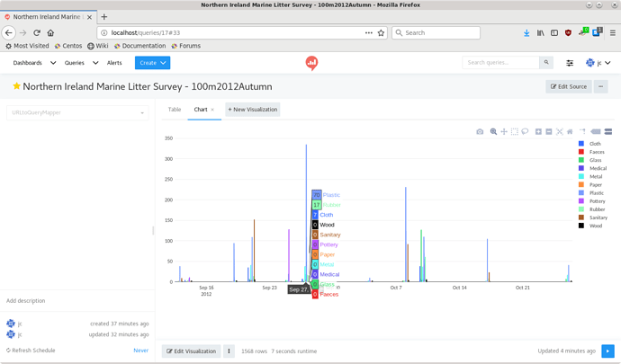Open the Redash settings sliders icon
621x364 pixels.
pos(570,63)
